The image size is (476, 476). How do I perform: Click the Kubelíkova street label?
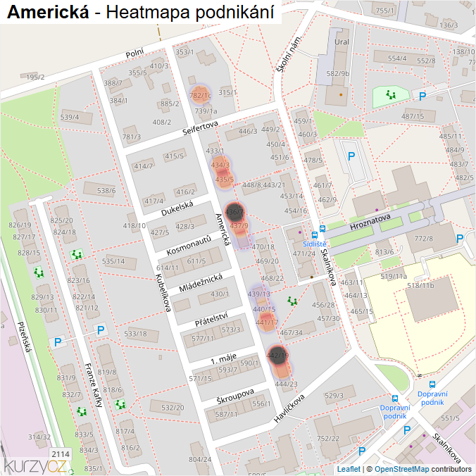coord(163,293)
